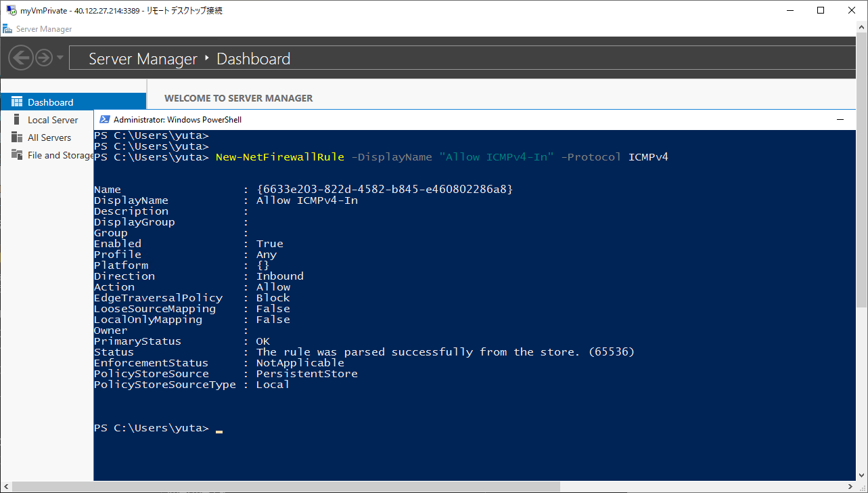Click the New-NetFirewallRule command text
Image resolution: width=868 pixels, height=493 pixels.
point(279,157)
